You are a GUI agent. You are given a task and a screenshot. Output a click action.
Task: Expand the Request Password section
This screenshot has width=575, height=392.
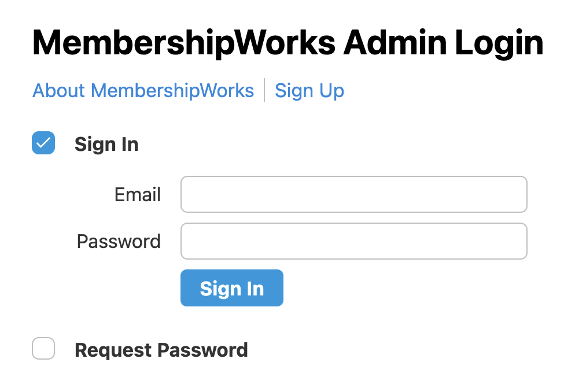[43, 349]
